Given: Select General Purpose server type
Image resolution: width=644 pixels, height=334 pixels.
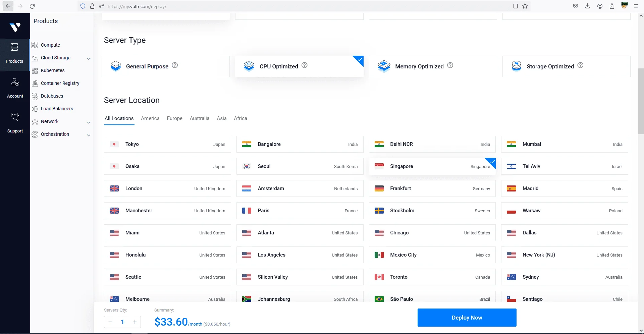Looking at the screenshot, I should [x=166, y=66].
